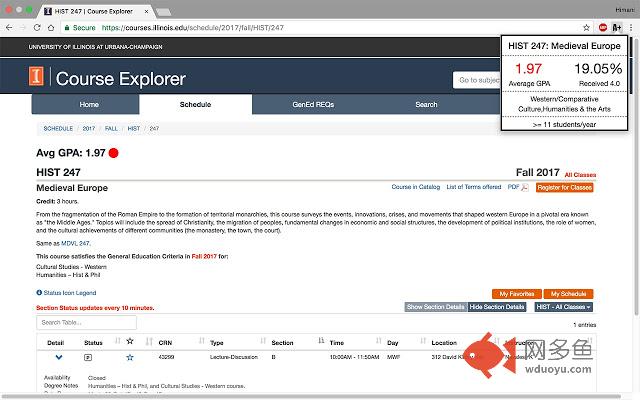The height and width of the screenshot is (400, 640).
Task: Open the HIST - All Classes dropdown
Action: click(563, 307)
